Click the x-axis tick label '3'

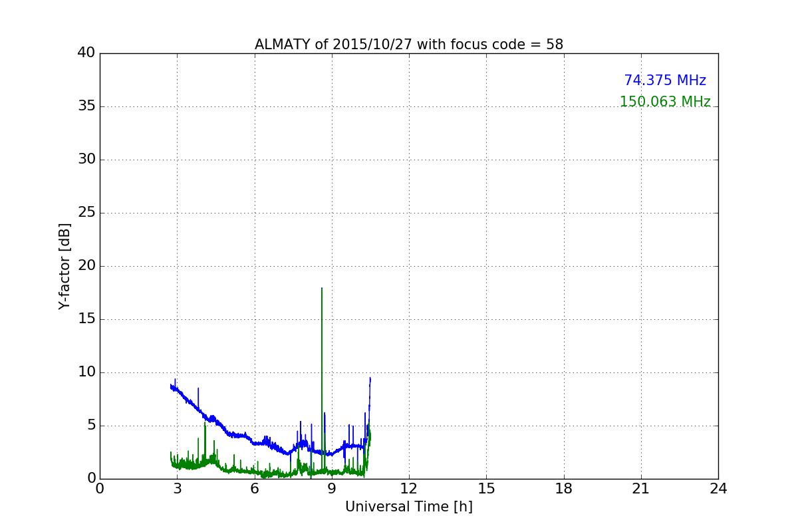(x=177, y=489)
